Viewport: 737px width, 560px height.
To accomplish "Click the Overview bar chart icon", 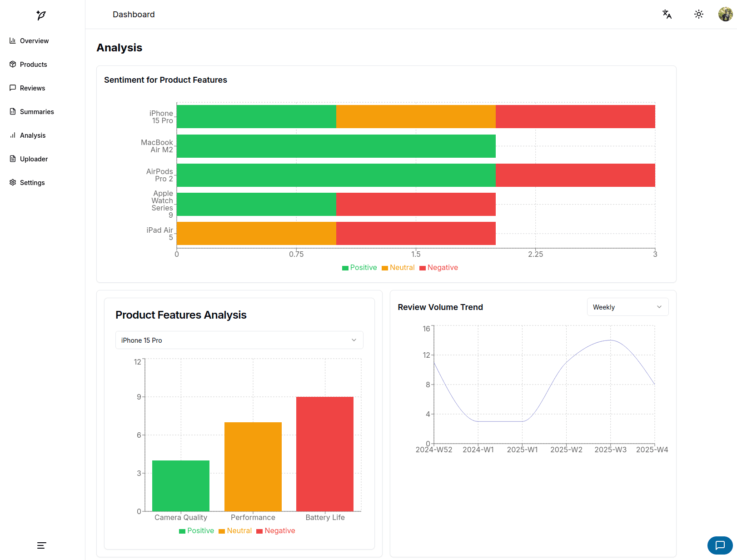I will click(13, 40).
